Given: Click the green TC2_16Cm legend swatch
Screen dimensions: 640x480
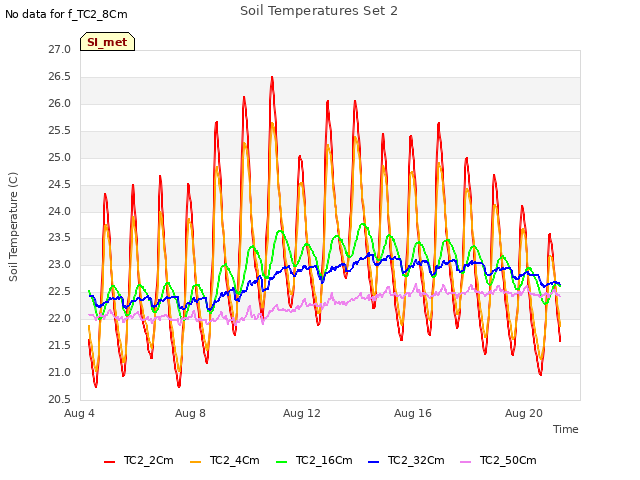Looking at the screenshot, I should (282, 462).
